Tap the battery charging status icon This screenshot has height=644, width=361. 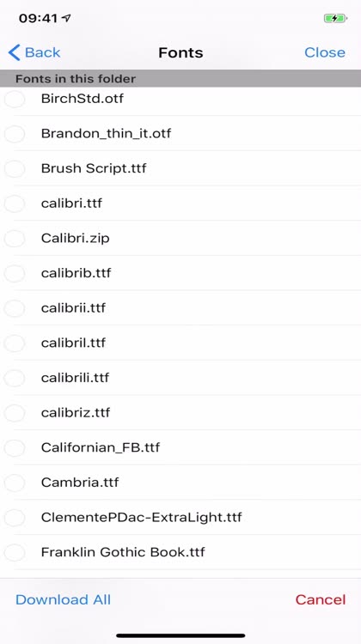pyautogui.click(x=335, y=18)
